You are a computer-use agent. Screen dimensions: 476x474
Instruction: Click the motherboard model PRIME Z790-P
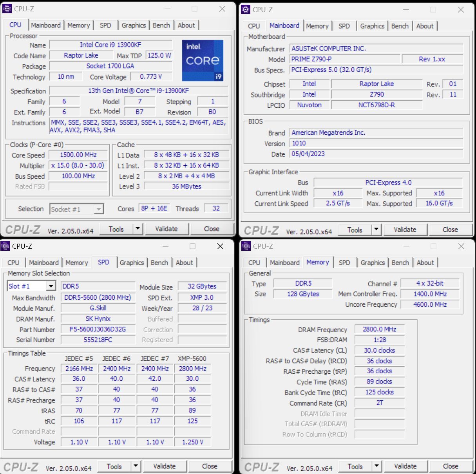pyautogui.click(x=345, y=59)
